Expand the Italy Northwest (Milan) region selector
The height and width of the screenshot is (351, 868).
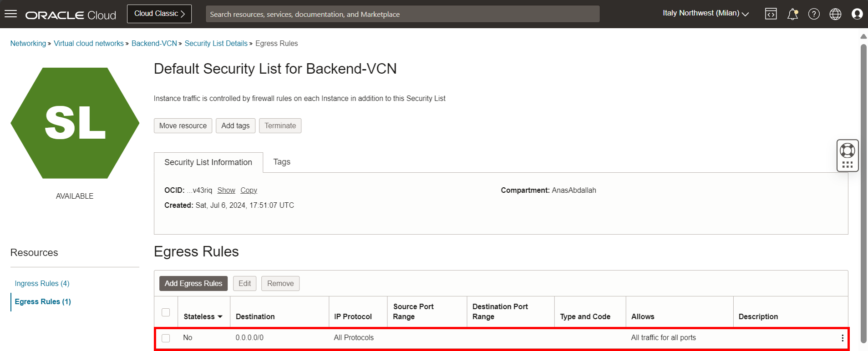point(706,14)
